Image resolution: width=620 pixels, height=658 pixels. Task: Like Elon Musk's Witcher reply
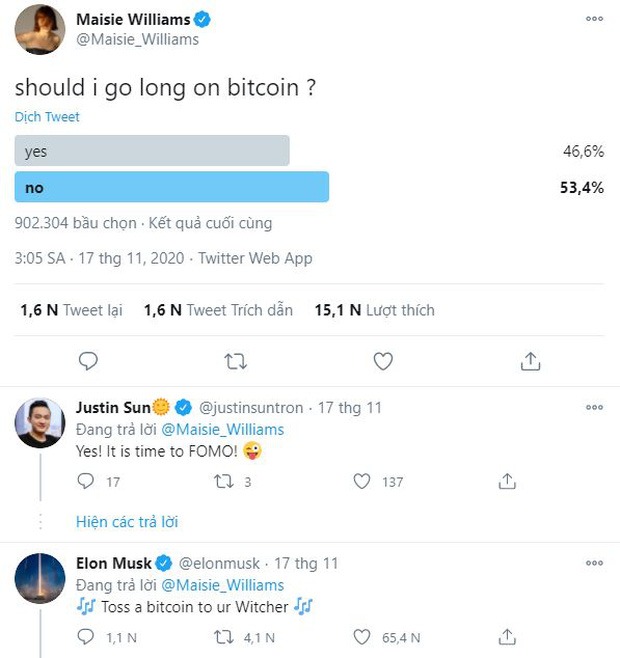364,637
